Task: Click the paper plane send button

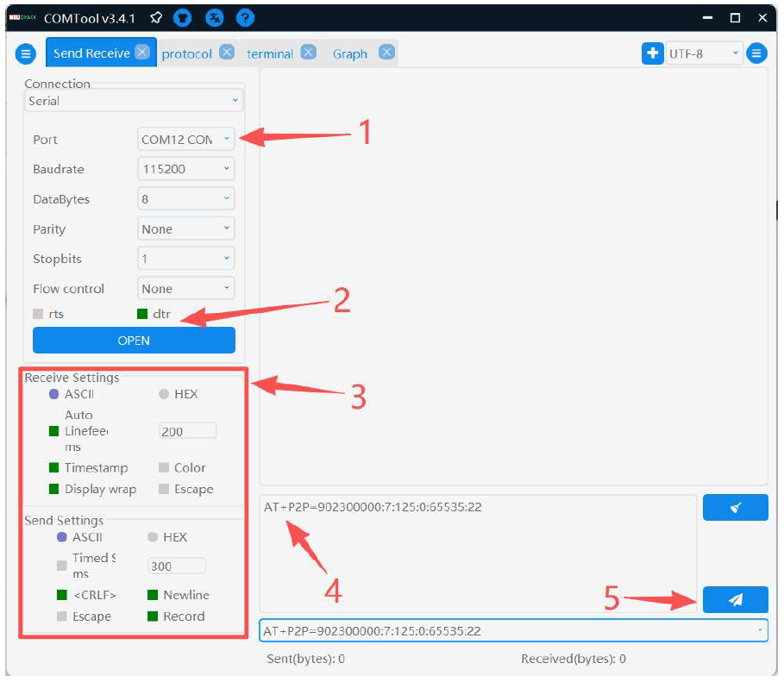Action: tap(735, 600)
